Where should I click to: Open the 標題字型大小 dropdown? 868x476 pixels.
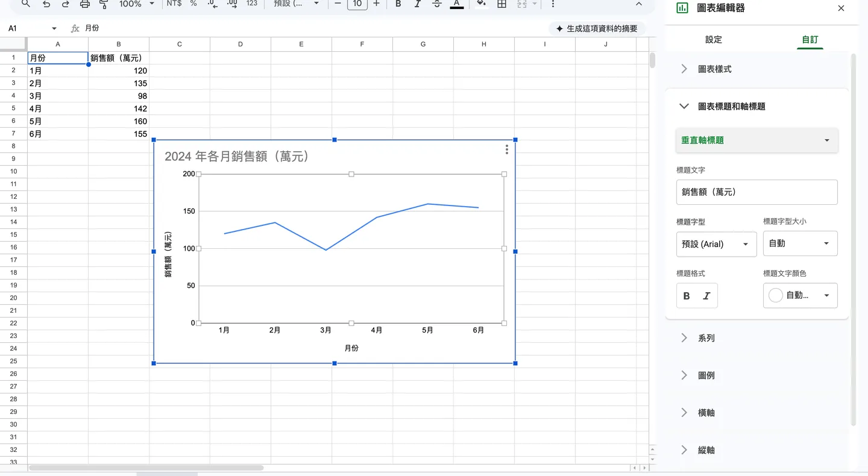click(x=800, y=243)
